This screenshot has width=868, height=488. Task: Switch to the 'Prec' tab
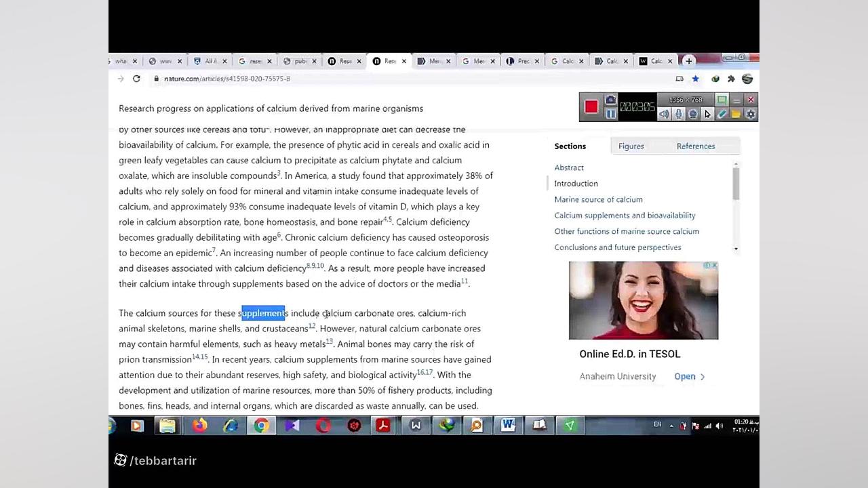522,61
